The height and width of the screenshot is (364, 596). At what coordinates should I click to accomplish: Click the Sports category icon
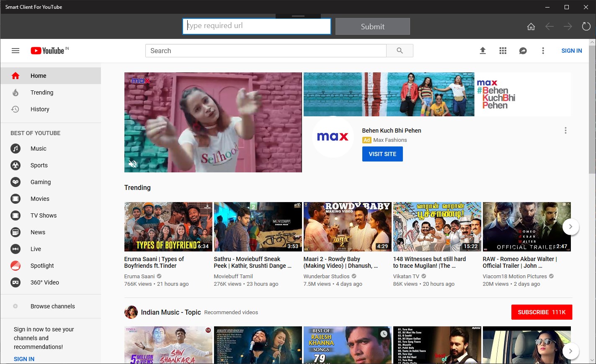[x=15, y=165]
